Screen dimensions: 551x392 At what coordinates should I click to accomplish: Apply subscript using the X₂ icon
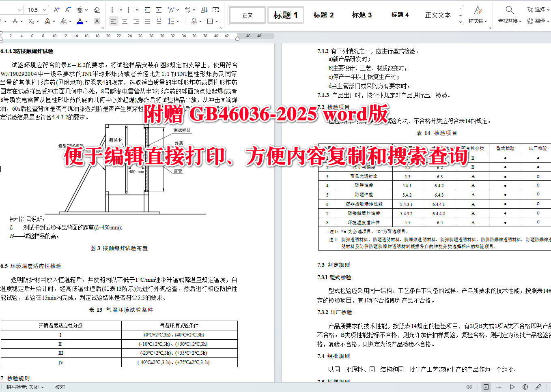pos(32,21)
